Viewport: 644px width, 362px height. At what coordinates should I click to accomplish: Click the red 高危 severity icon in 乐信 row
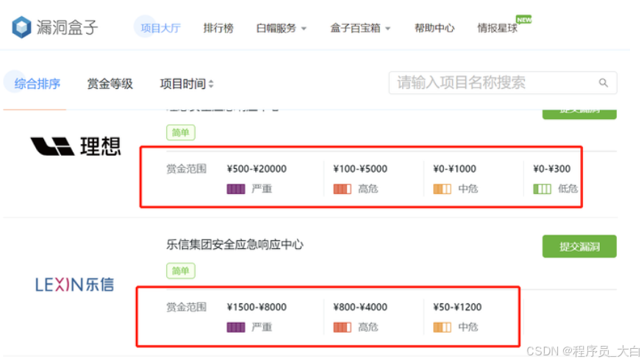point(342,327)
